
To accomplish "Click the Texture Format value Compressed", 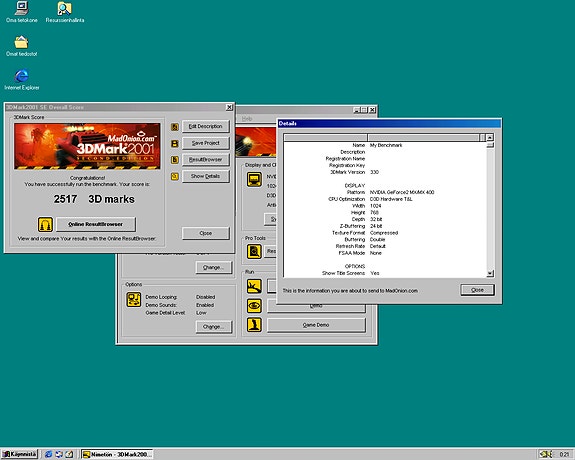I will [x=384, y=233].
